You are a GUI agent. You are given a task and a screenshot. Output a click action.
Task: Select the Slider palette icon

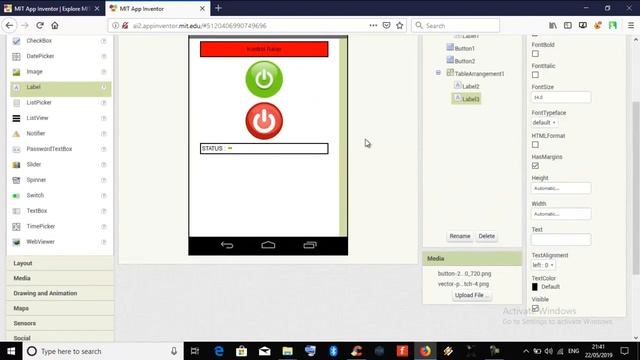[16, 165]
